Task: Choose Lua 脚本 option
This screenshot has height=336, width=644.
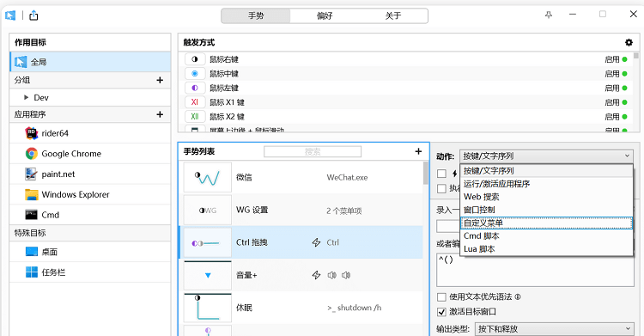Action: point(546,249)
